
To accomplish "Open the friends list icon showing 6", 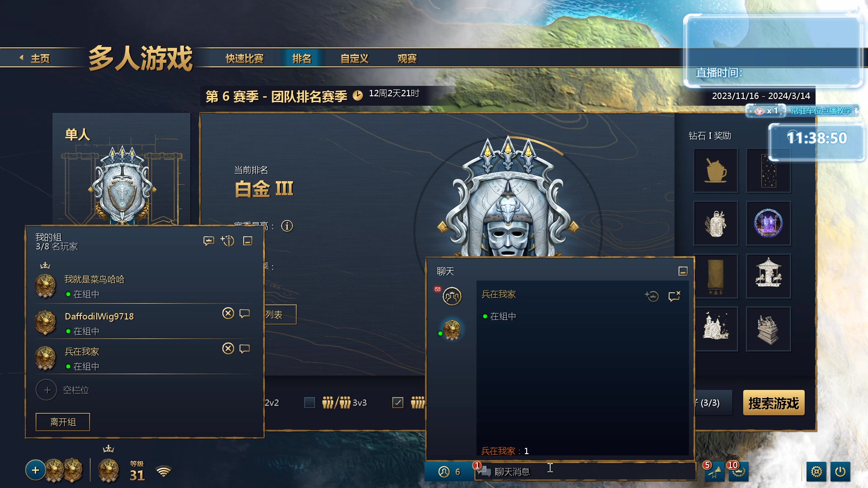I will (449, 472).
